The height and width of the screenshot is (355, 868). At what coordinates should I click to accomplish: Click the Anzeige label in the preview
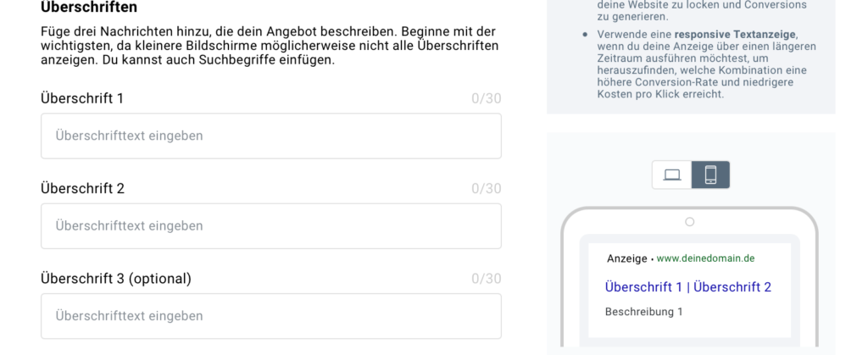(x=627, y=258)
